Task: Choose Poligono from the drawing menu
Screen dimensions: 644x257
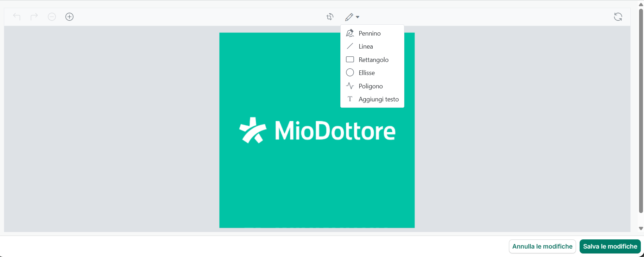Action: click(x=372, y=86)
